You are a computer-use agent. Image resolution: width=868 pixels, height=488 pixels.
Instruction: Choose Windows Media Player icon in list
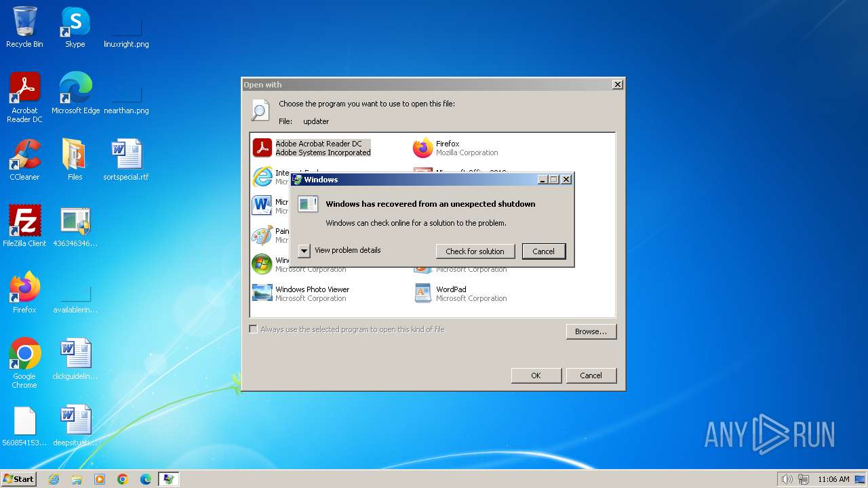(x=262, y=264)
